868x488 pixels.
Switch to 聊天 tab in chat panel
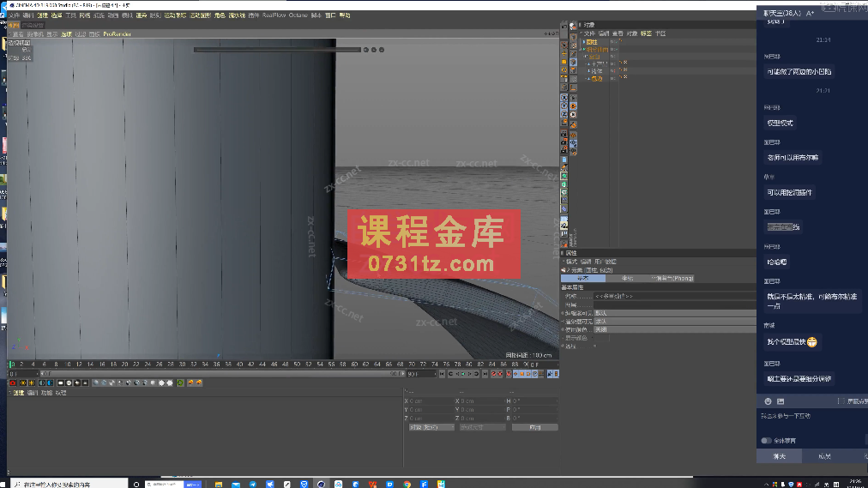(779, 456)
